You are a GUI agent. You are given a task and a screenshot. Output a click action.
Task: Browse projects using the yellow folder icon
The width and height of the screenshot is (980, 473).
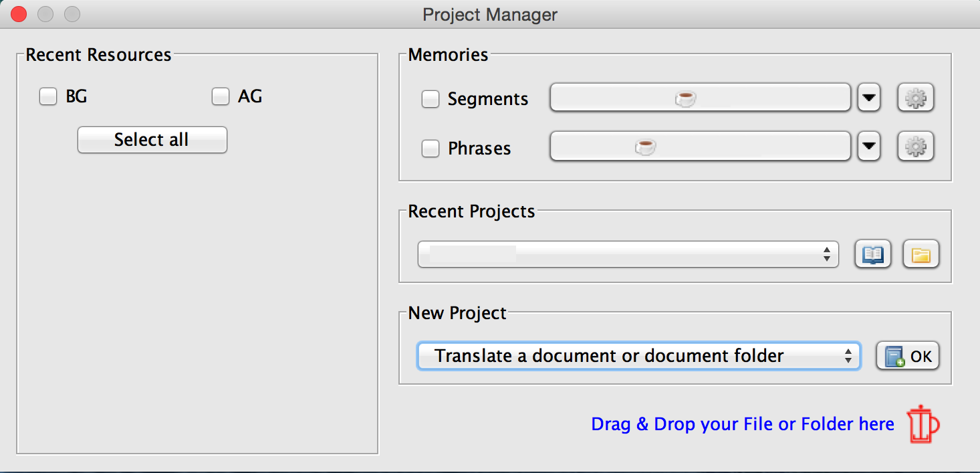pos(921,255)
